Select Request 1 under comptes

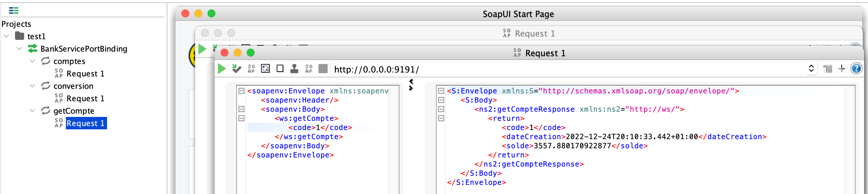point(85,73)
